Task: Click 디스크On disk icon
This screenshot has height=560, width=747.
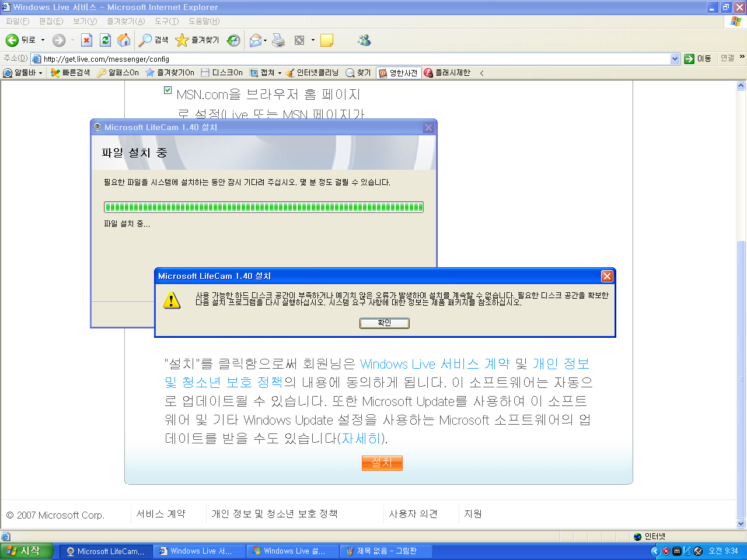Action: click(222, 72)
